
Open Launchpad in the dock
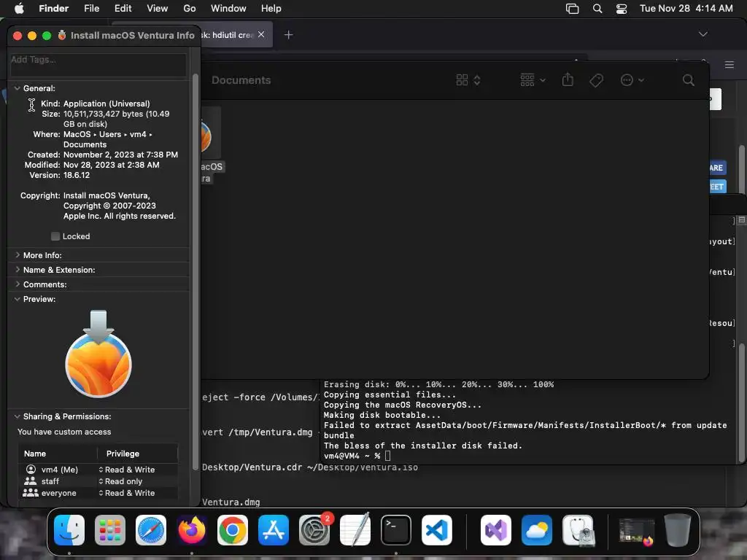[x=110, y=530]
